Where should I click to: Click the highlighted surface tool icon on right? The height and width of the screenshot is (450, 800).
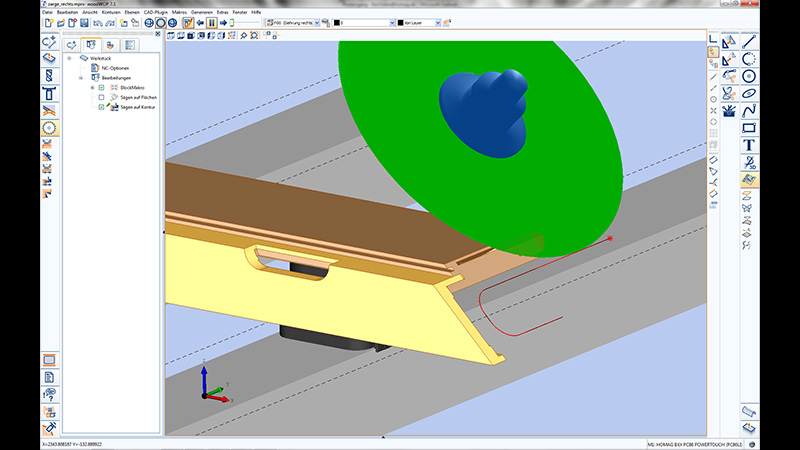tap(749, 180)
